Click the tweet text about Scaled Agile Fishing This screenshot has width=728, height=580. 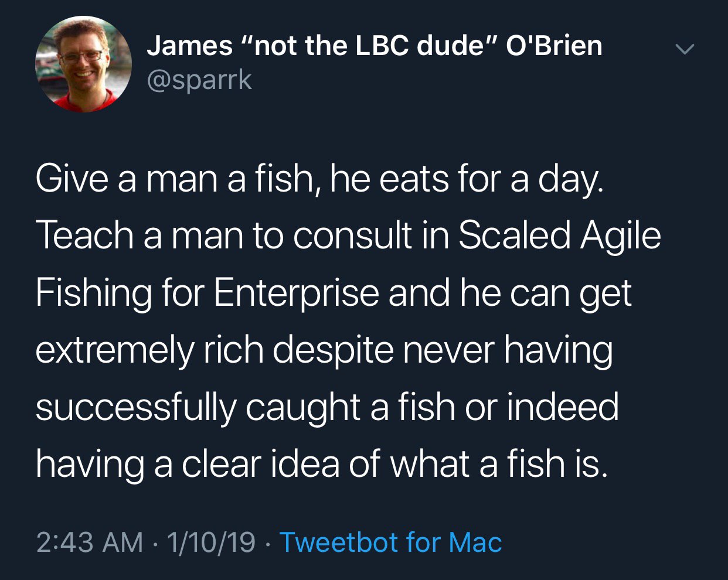(348, 322)
